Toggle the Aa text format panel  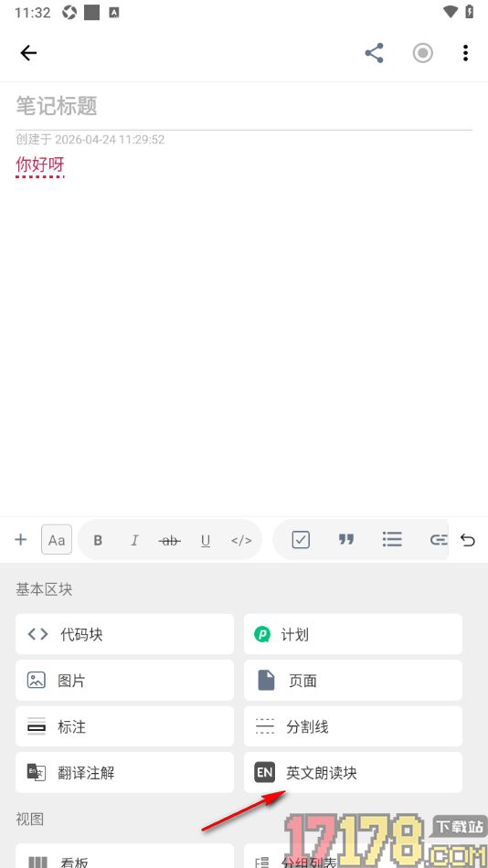click(57, 540)
